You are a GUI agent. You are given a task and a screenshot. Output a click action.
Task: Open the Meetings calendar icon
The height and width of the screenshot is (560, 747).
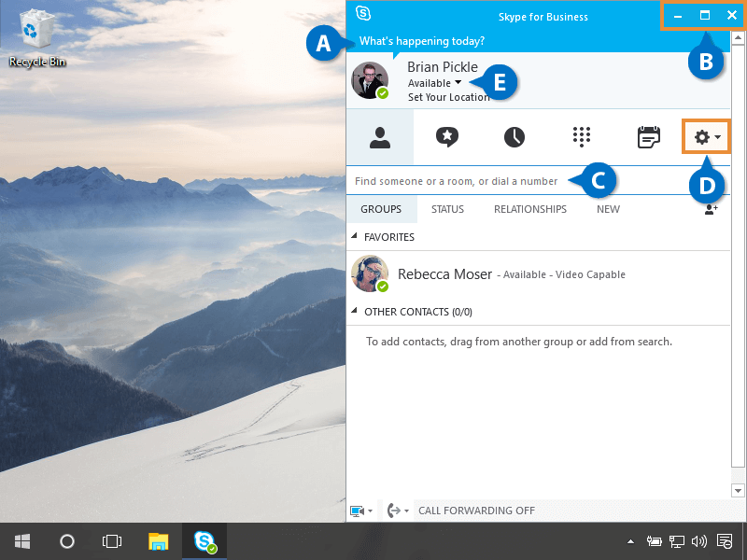(x=649, y=137)
